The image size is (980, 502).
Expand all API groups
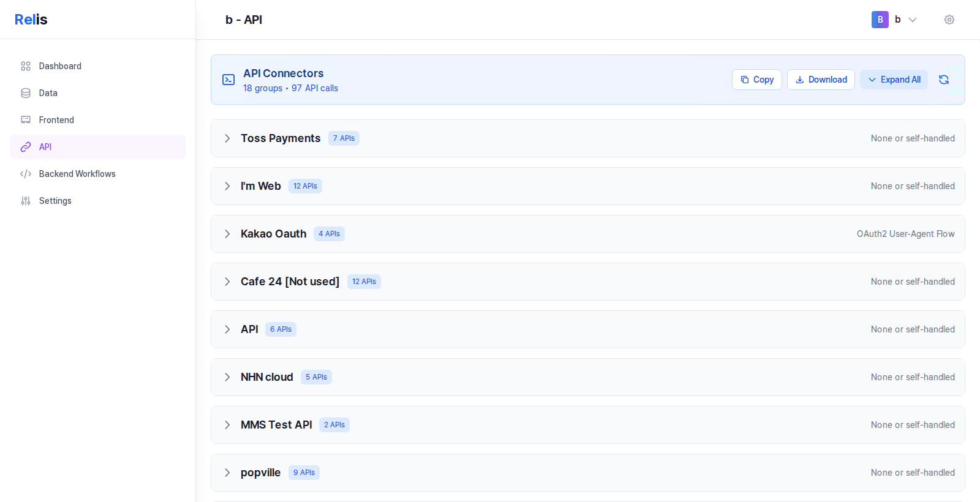[x=894, y=80]
